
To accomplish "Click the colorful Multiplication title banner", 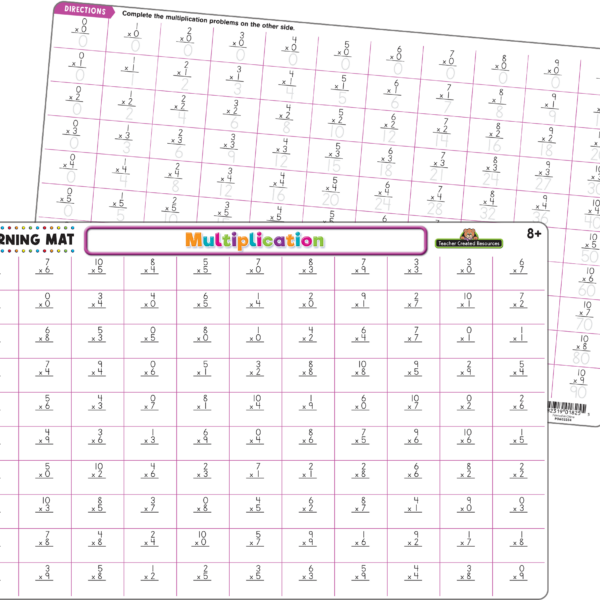I will pyautogui.click(x=255, y=241).
